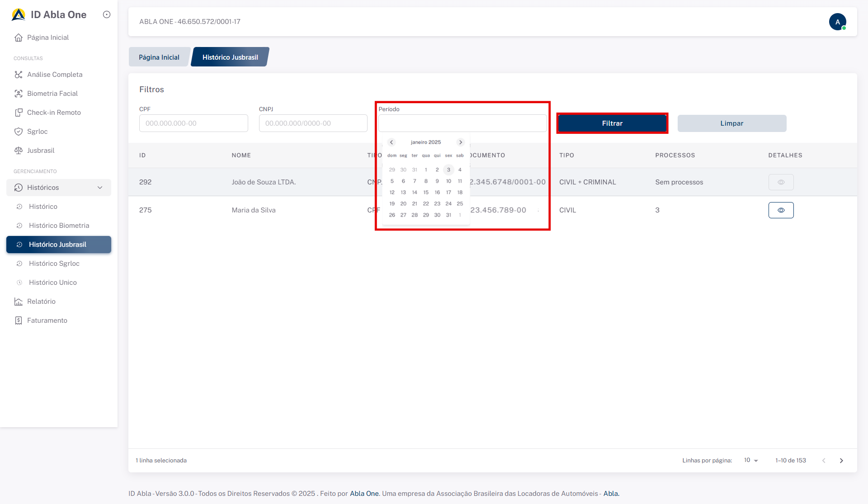
Task: View details eye for João de Souza
Action: click(x=781, y=182)
